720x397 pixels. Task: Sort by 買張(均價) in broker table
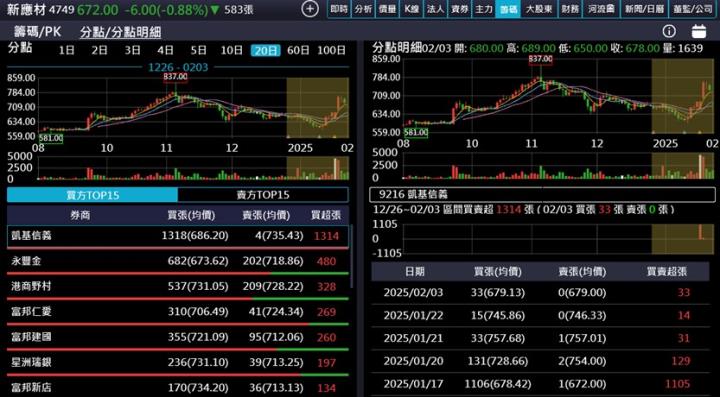[x=191, y=215]
